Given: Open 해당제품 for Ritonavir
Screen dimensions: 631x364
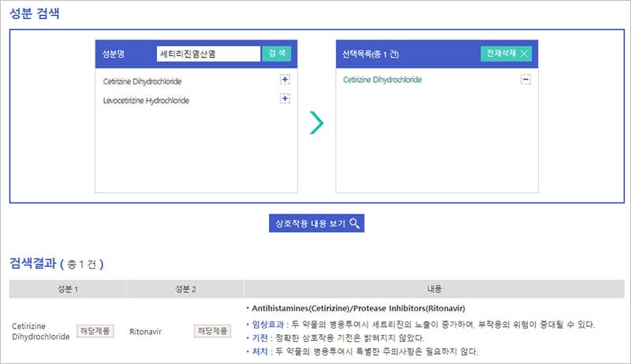Looking at the screenshot, I should tap(212, 331).
